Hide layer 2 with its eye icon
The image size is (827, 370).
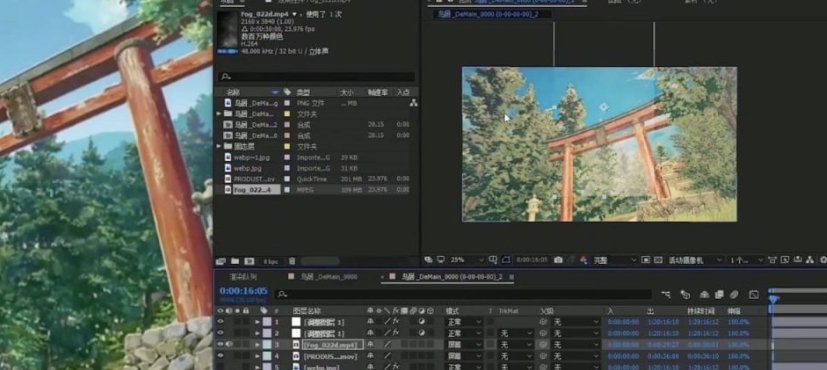click(220, 333)
